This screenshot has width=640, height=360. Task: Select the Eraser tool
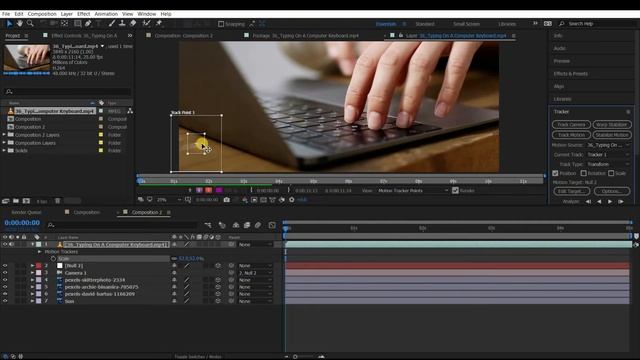tap(133, 24)
